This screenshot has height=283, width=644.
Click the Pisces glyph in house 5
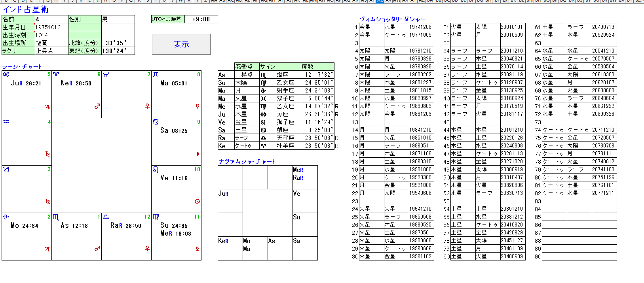[6, 75]
